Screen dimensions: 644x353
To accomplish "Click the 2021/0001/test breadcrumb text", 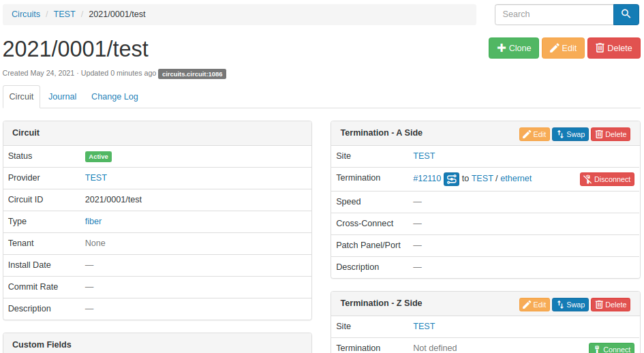I will coord(117,14).
